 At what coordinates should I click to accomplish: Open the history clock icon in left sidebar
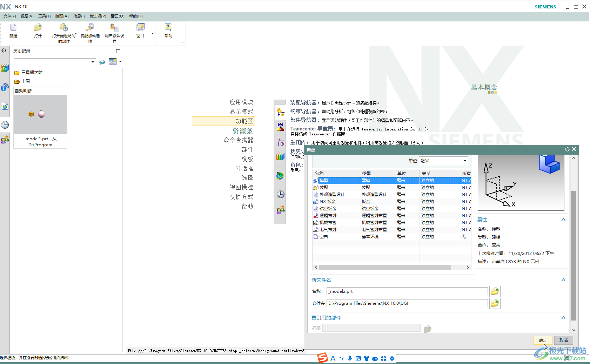pyautogui.click(x=5, y=124)
